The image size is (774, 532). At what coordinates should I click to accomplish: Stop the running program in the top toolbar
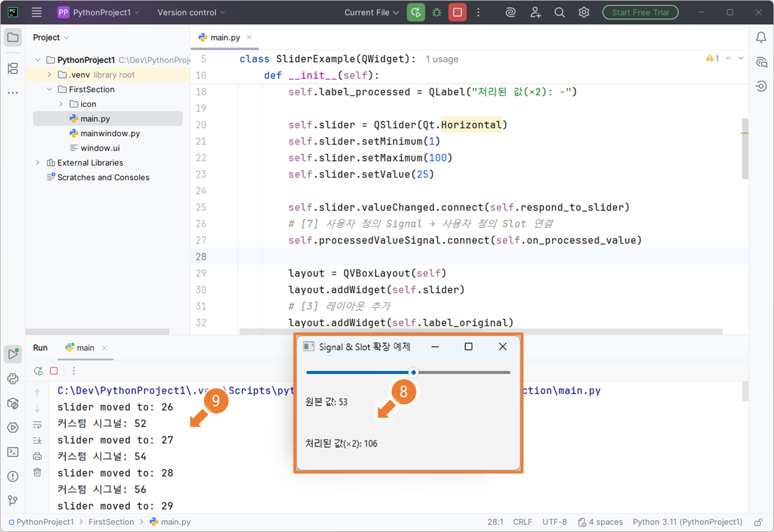457,12
